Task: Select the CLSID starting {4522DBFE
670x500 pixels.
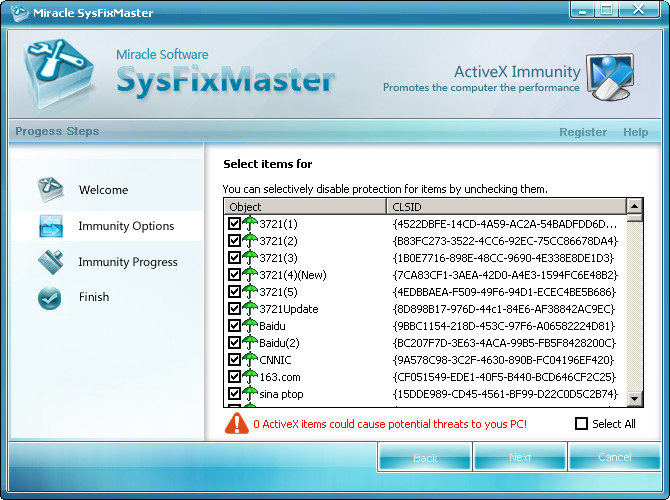Action: click(505, 224)
